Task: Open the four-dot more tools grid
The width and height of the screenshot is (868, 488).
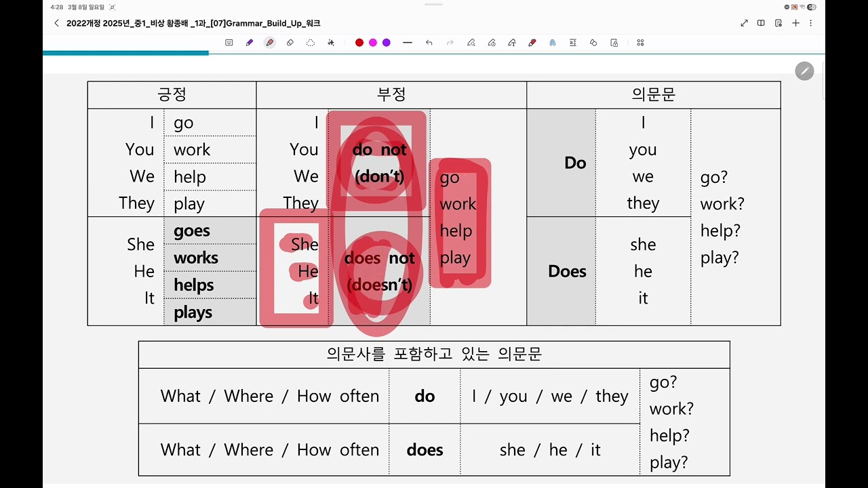Action: 640,43
